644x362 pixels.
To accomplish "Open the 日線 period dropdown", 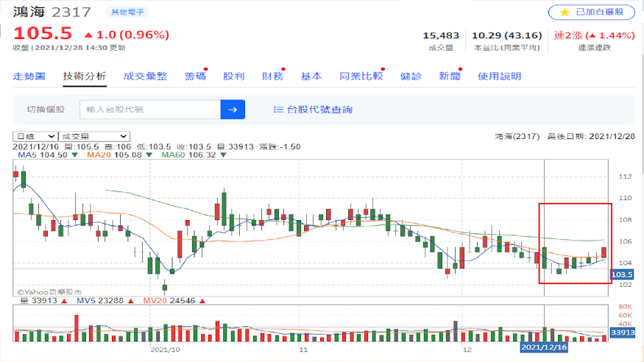I will pos(35,136).
